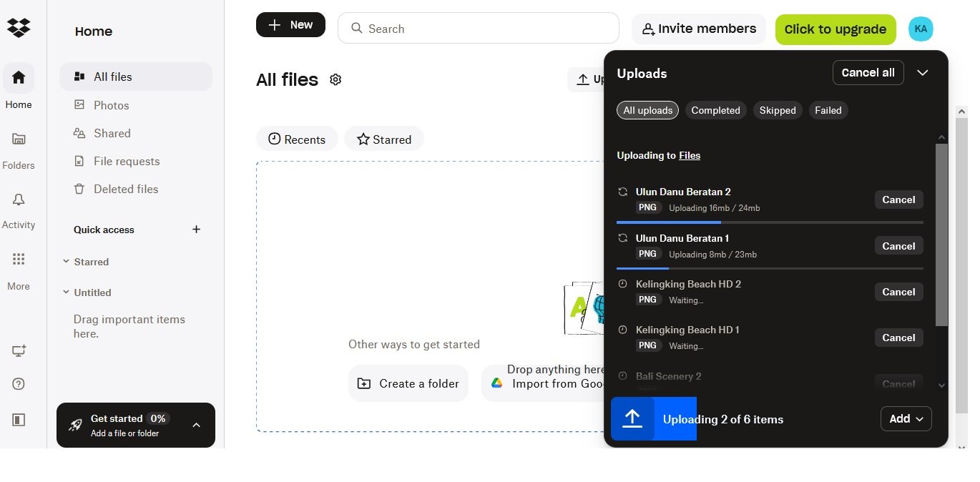The width and height of the screenshot is (980, 482).
Task: Select All files in sidebar
Action: click(x=136, y=77)
